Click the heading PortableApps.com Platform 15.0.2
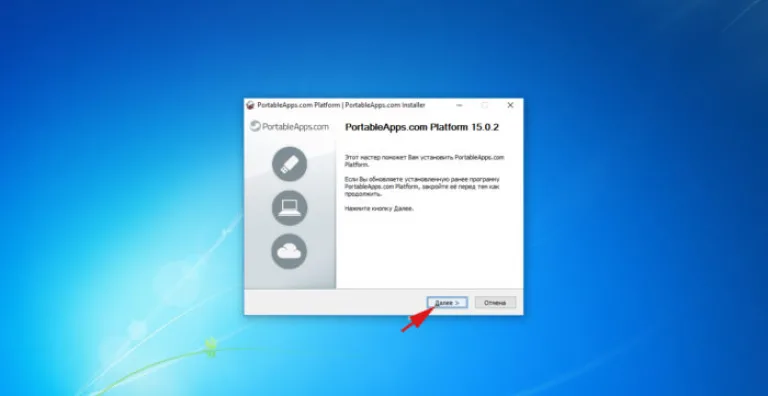This screenshot has width=768, height=396. coord(422,127)
